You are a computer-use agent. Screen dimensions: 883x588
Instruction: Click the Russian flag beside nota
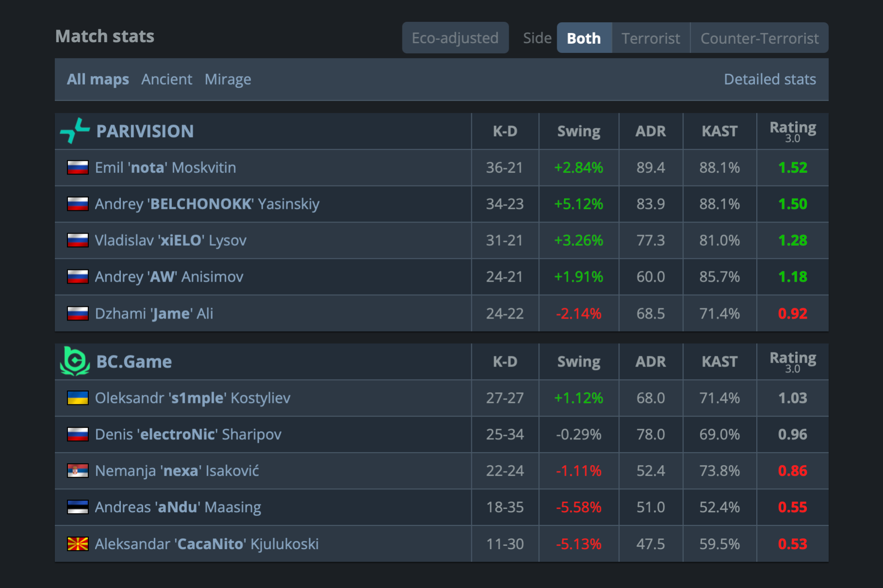(x=78, y=168)
